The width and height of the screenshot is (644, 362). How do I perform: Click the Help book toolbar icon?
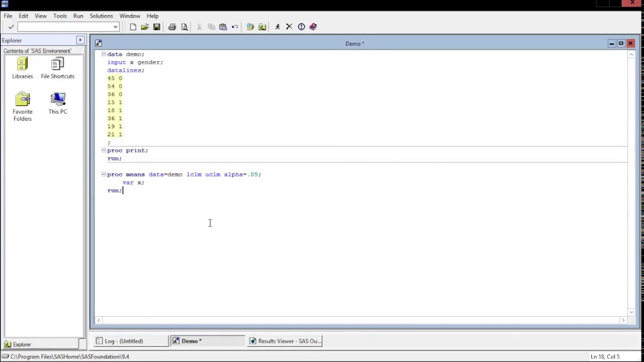(x=313, y=27)
